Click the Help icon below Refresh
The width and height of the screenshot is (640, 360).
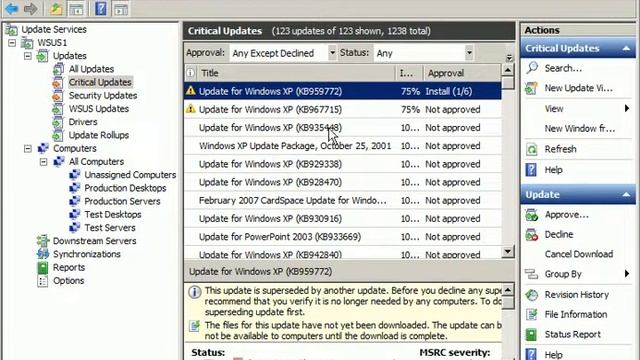coord(531,169)
